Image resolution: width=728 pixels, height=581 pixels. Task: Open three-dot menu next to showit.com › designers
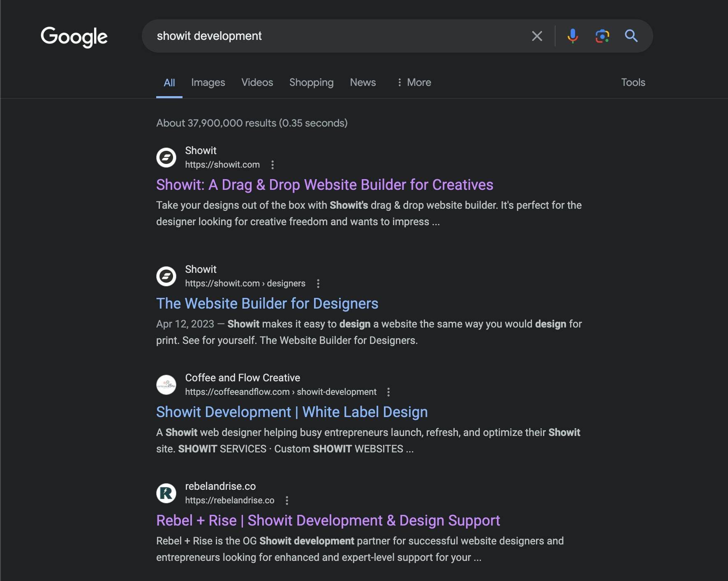coord(318,284)
